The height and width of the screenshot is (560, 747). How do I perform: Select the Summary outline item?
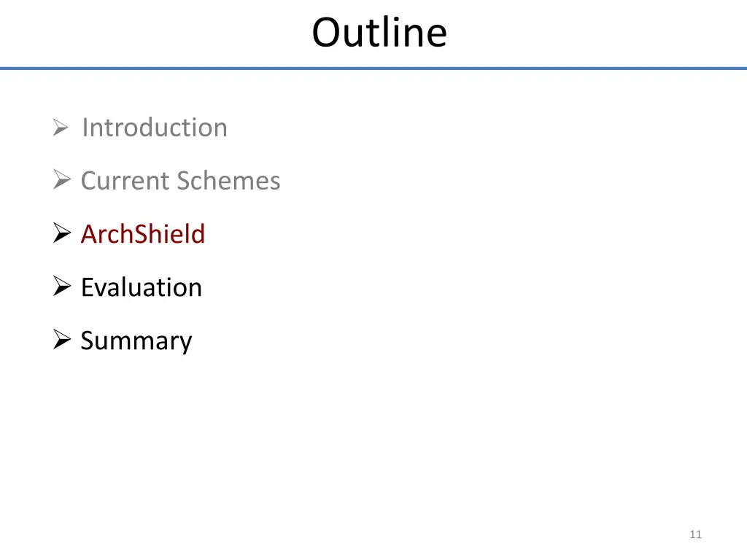(x=136, y=341)
